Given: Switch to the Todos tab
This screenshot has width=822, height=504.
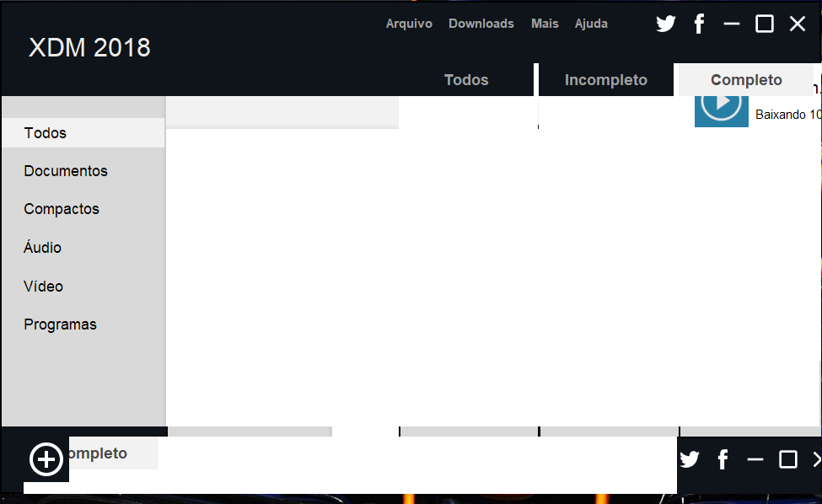Looking at the screenshot, I should pyautogui.click(x=466, y=79).
